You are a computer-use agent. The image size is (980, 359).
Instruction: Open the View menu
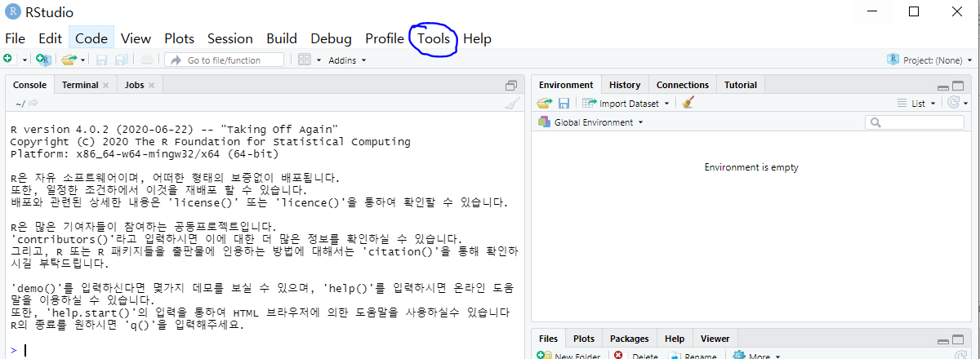point(136,38)
